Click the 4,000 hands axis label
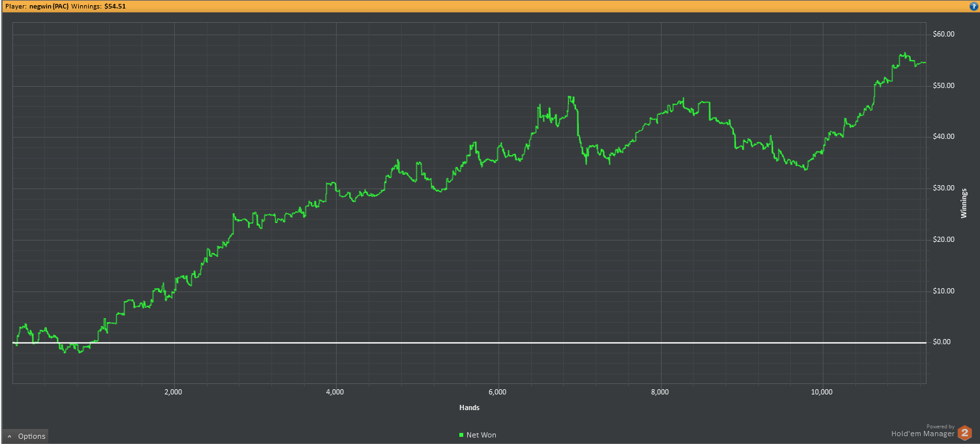 click(335, 392)
